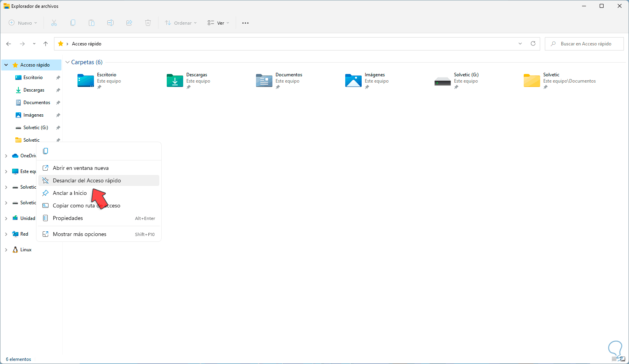
Task: Go up one folder level with the up arrow
Action: click(x=45, y=44)
